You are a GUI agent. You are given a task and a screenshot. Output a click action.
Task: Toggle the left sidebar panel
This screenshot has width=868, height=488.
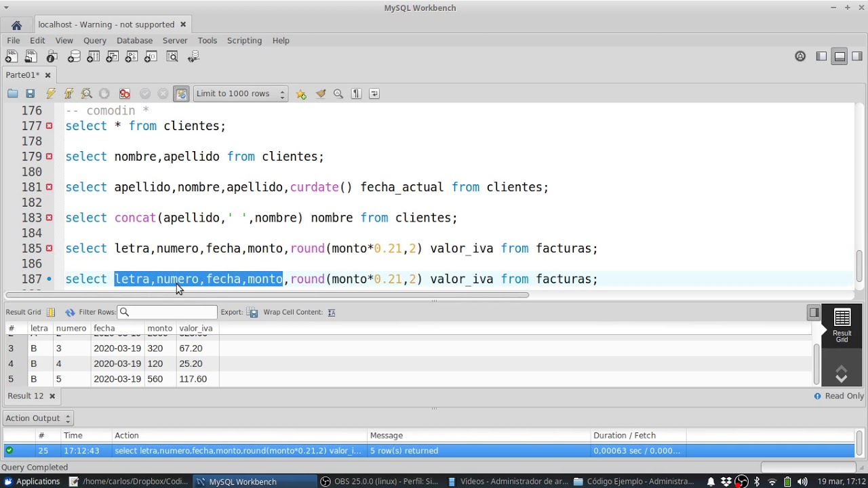[x=821, y=57]
